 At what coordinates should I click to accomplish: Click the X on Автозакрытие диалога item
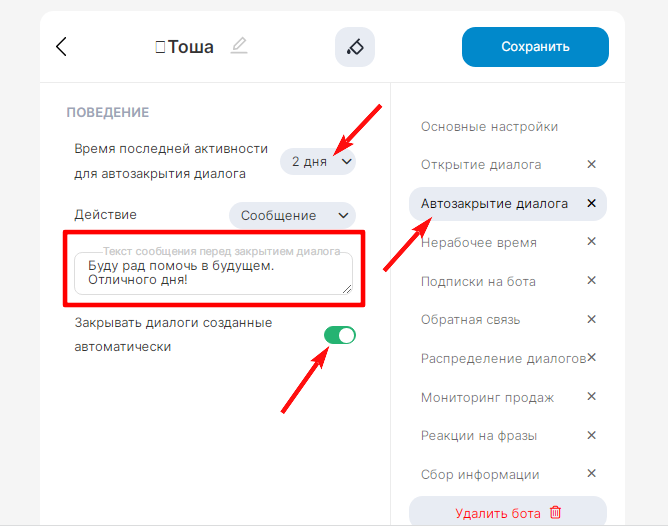[591, 203]
